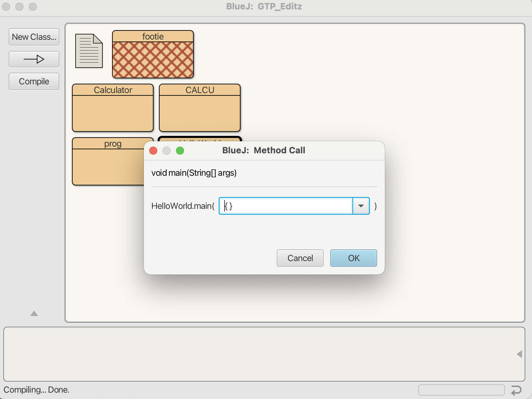Image resolution: width=532 pixels, height=399 pixels.
Task: Click the return arrow icon in status bar
Action: click(x=516, y=390)
